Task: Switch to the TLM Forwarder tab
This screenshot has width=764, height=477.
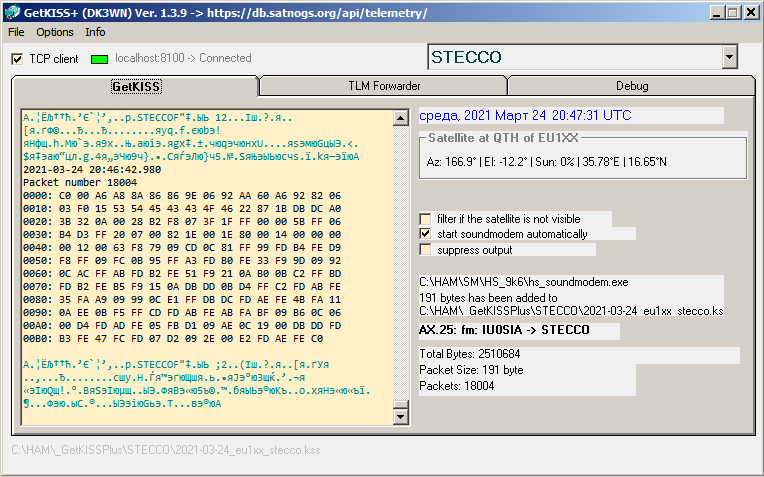Action: [384, 86]
